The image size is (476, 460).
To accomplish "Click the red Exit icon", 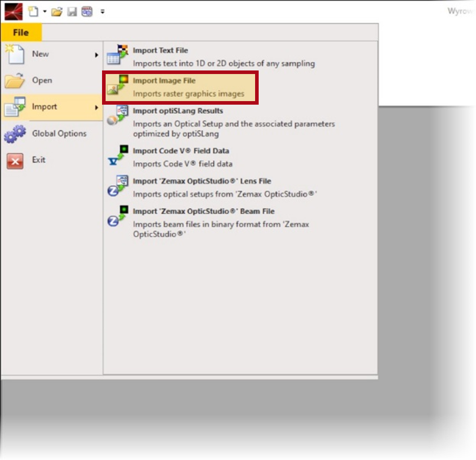I will point(15,161).
